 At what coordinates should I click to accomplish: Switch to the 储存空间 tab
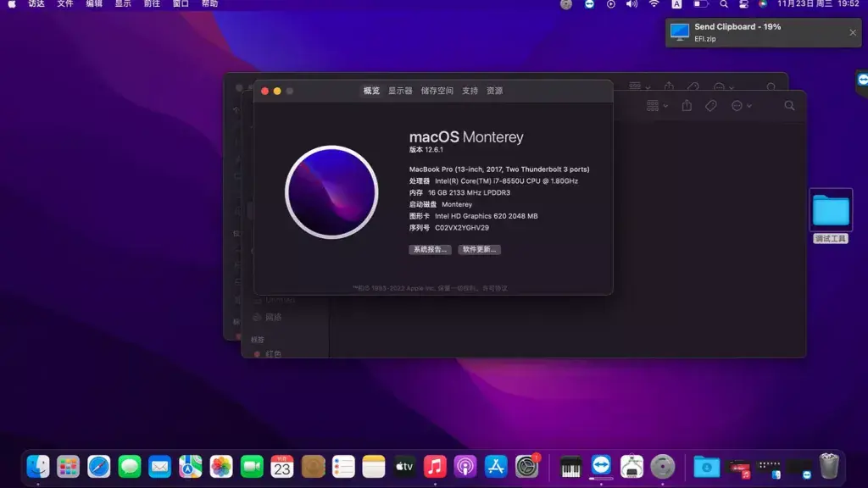[437, 91]
